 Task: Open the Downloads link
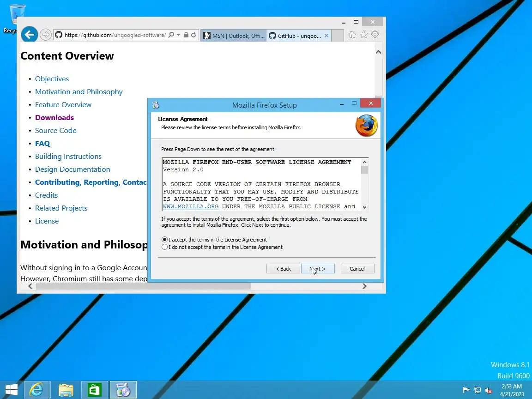[54, 117]
